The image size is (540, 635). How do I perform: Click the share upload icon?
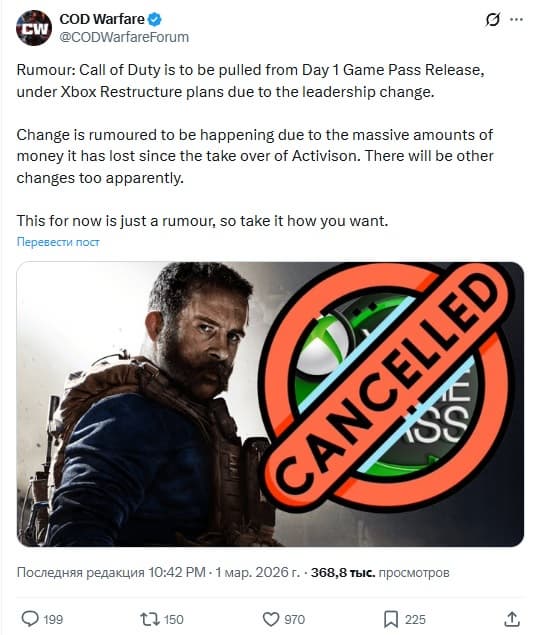(x=512, y=619)
